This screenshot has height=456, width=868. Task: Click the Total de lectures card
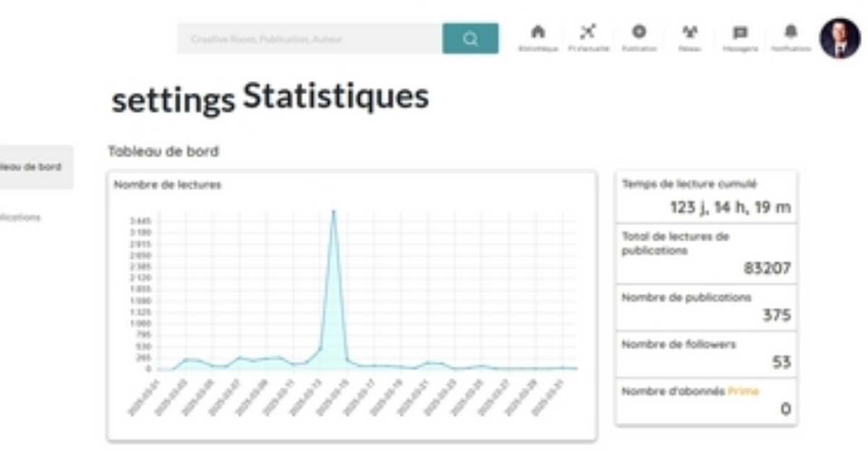coord(705,253)
